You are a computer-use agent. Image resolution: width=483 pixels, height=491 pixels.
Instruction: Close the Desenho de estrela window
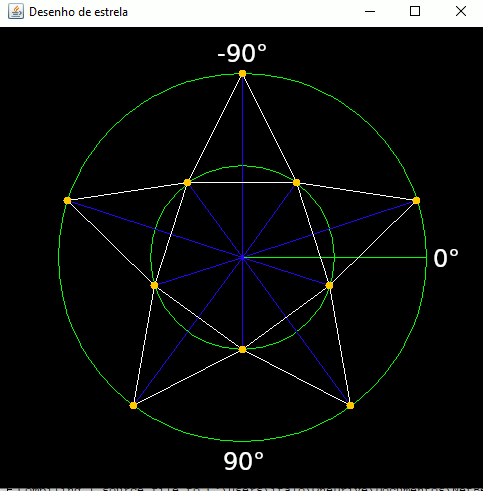[461, 12]
